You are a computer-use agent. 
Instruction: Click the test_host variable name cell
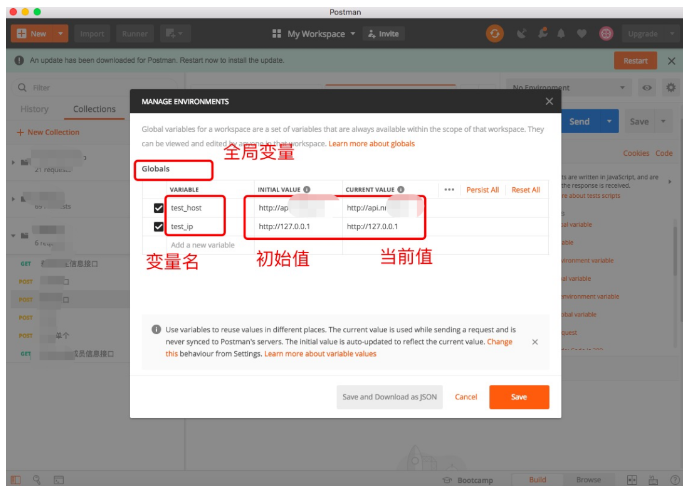coord(210,208)
